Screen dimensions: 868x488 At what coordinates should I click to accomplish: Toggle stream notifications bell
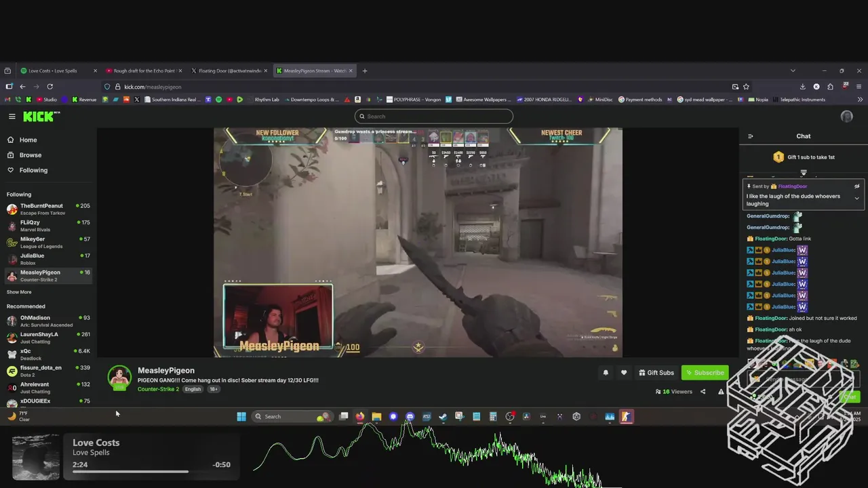tap(606, 373)
